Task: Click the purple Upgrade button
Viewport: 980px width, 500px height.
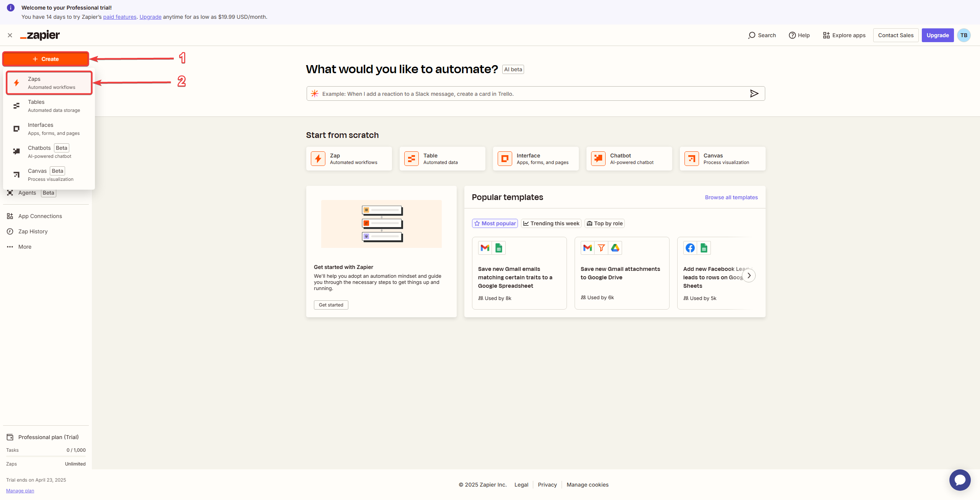Action: [x=938, y=35]
